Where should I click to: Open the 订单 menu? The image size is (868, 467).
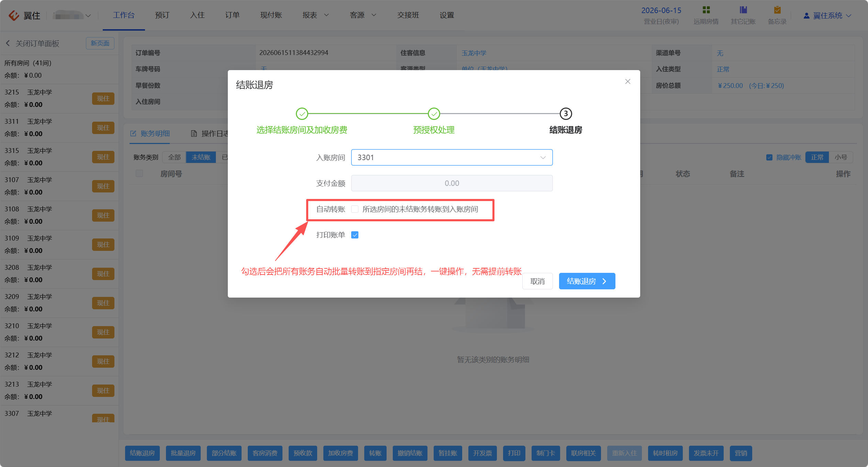click(x=232, y=15)
